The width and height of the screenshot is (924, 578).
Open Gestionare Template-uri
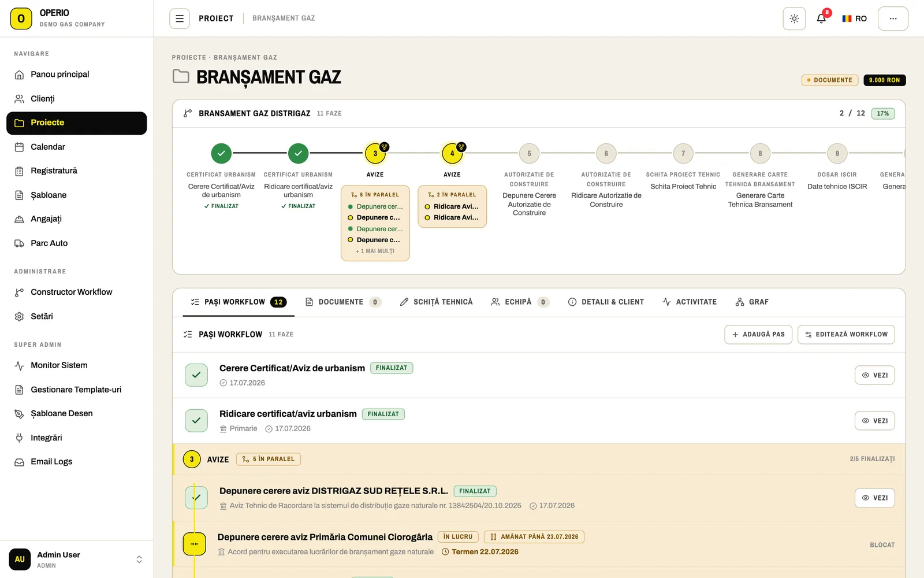pyautogui.click(x=77, y=390)
